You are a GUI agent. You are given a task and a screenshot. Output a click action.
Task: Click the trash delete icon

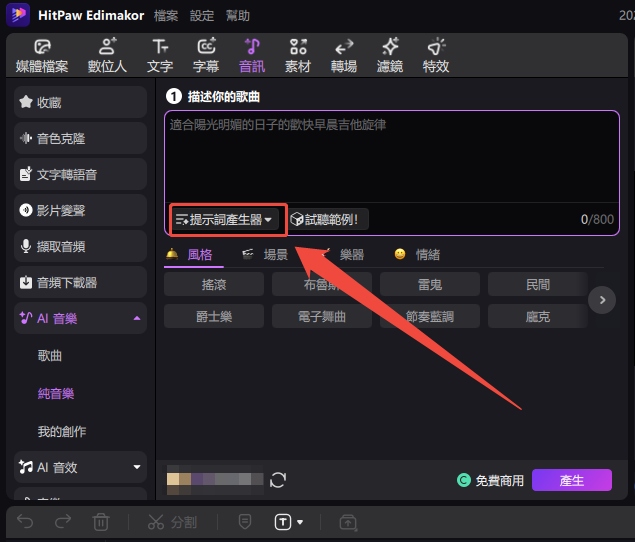[x=100, y=522]
